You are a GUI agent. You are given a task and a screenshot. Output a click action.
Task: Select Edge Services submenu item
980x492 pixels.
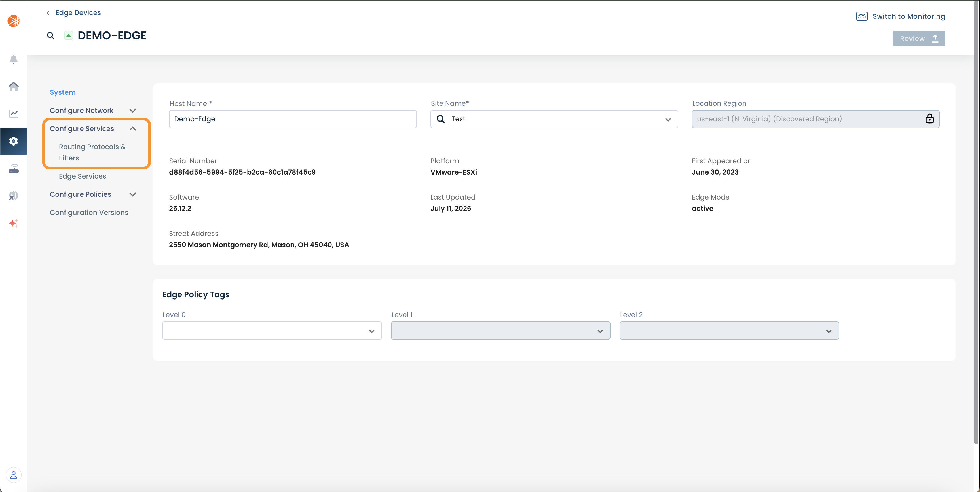[x=83, y=176]
